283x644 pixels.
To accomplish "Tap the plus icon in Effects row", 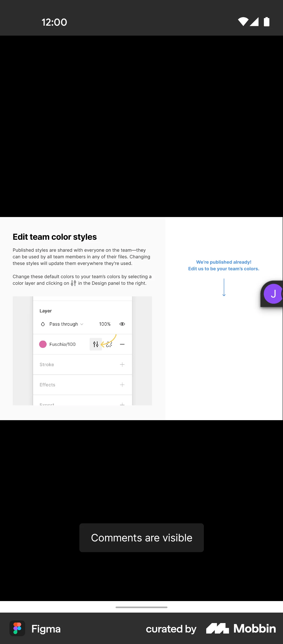I will point(122,385).
